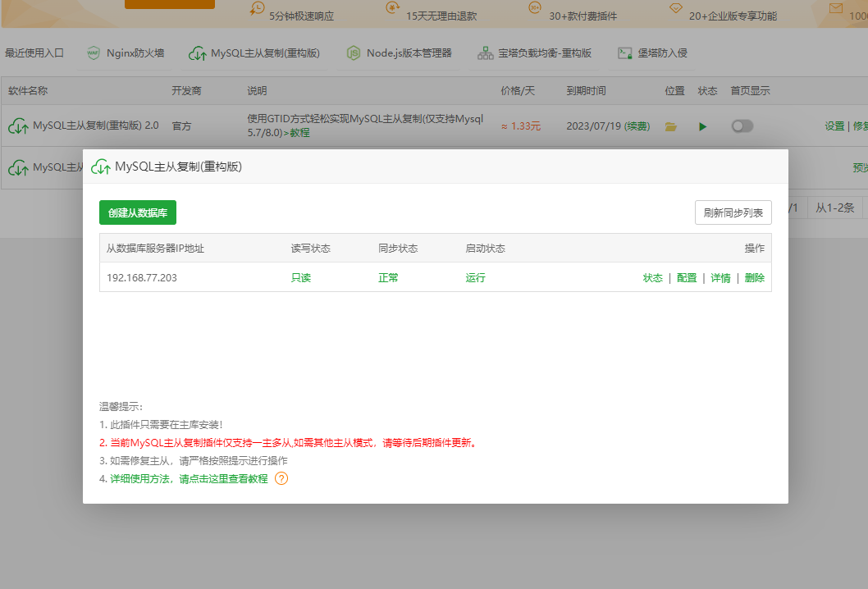Click the cloud icon in MySQL主从复制(重构版) 2.0 row
This screenshot has width=868, height=589.
pos(18,126)
